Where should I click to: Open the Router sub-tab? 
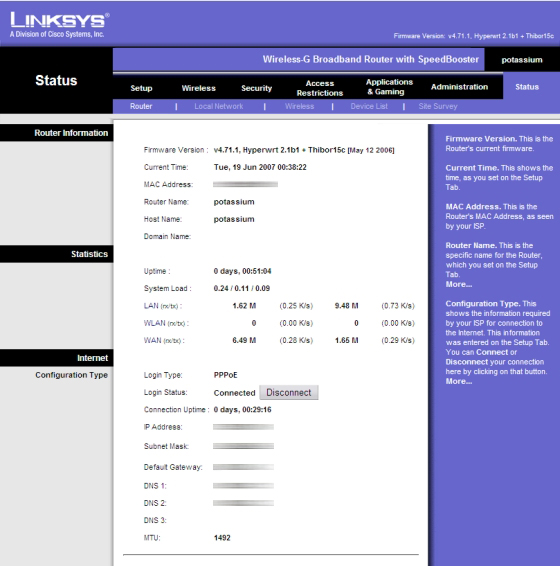[141, 106]
